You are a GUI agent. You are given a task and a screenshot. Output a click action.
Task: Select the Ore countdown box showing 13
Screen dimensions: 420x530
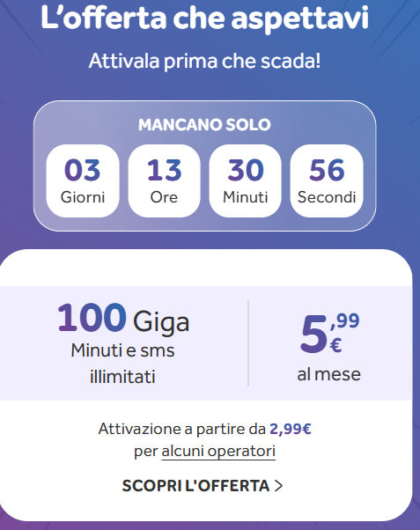click(x=164, y=180)
